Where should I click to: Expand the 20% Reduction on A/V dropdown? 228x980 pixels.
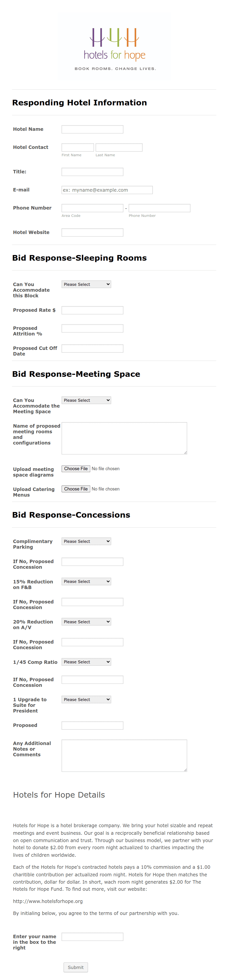tap(86, 622)
